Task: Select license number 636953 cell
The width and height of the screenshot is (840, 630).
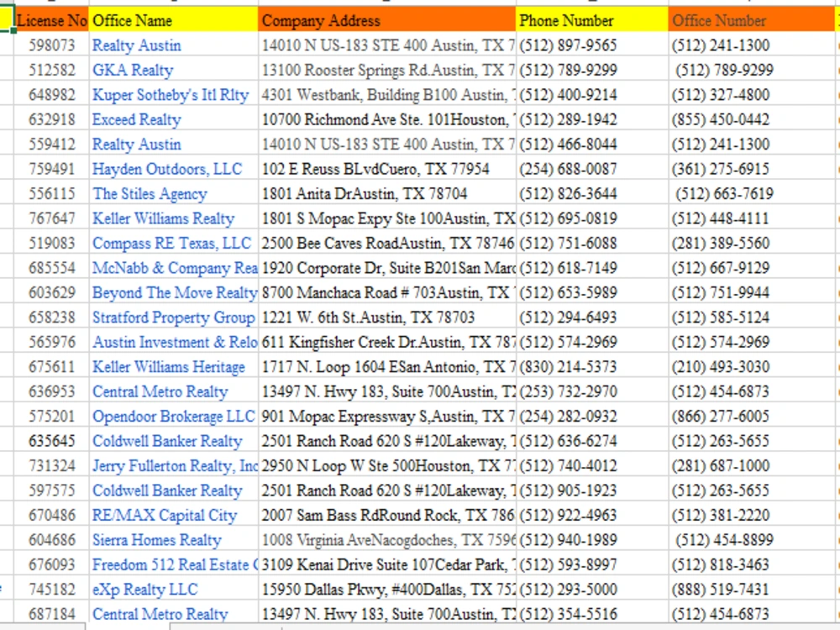Action: tap(51, 391)
